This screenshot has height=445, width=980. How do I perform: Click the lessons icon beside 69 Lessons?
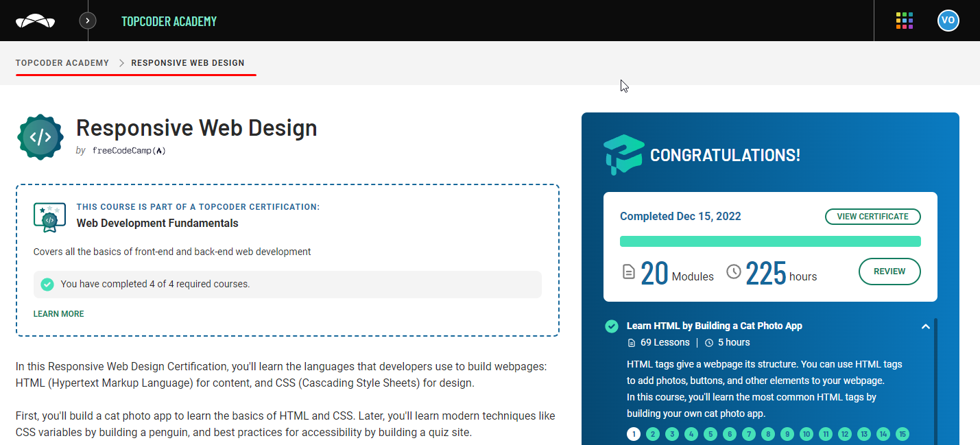[632, 343]
